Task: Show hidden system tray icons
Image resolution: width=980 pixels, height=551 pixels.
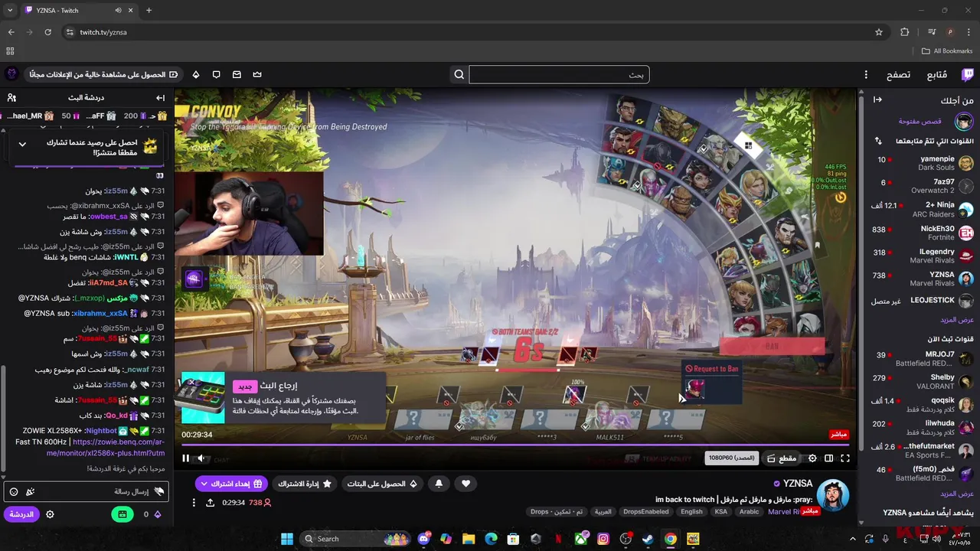Action: tap(852, 539)
